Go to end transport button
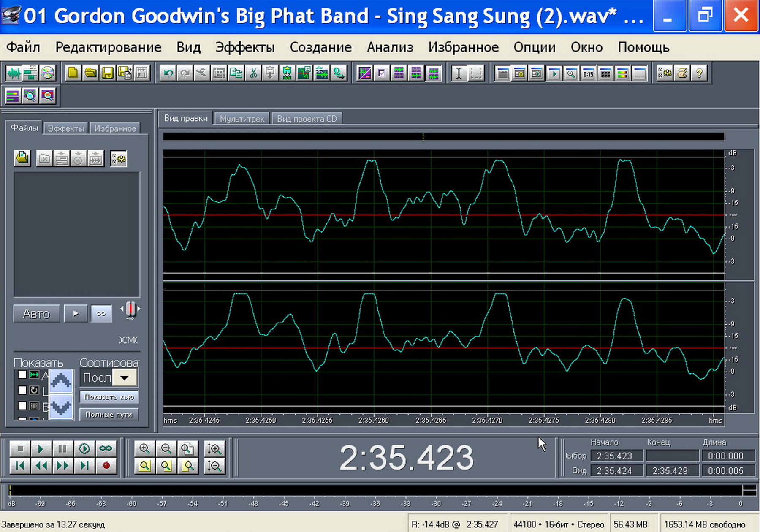Screen dimensions: 760x532 tap(84, 466)
